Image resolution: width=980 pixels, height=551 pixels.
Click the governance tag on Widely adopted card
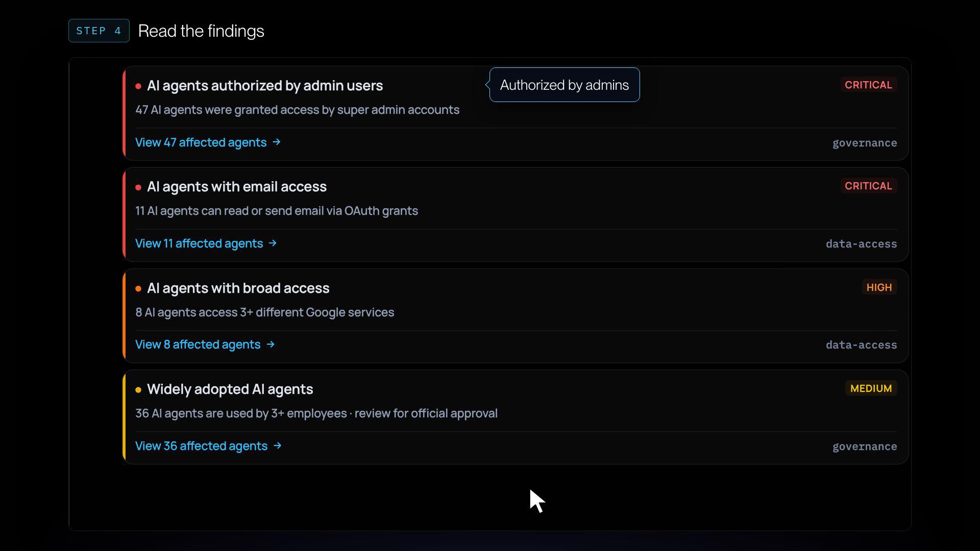[x=865, y=446]
